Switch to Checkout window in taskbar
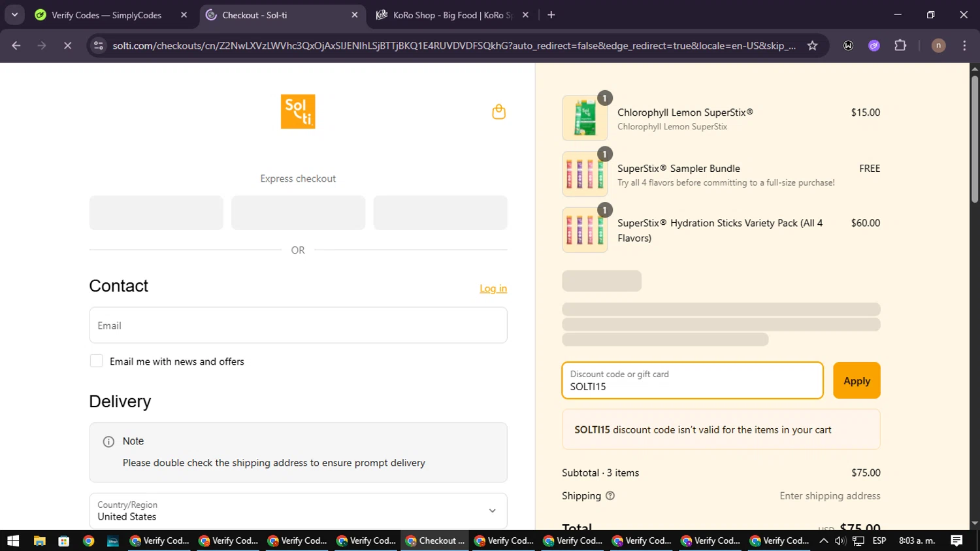980x551 pixels. [x=434, y=541]
